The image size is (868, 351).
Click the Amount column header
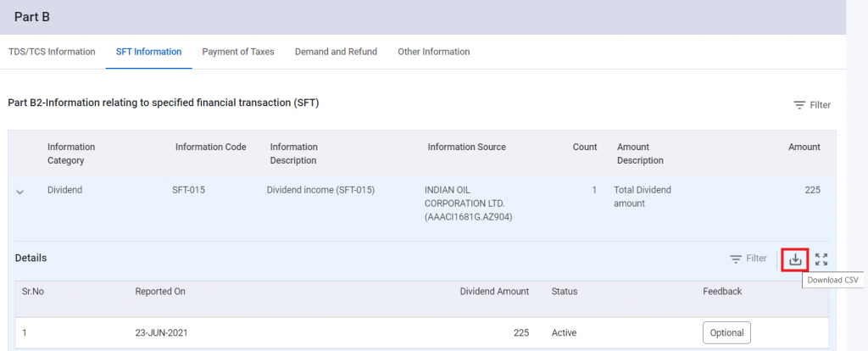click(x=804, y=147)
